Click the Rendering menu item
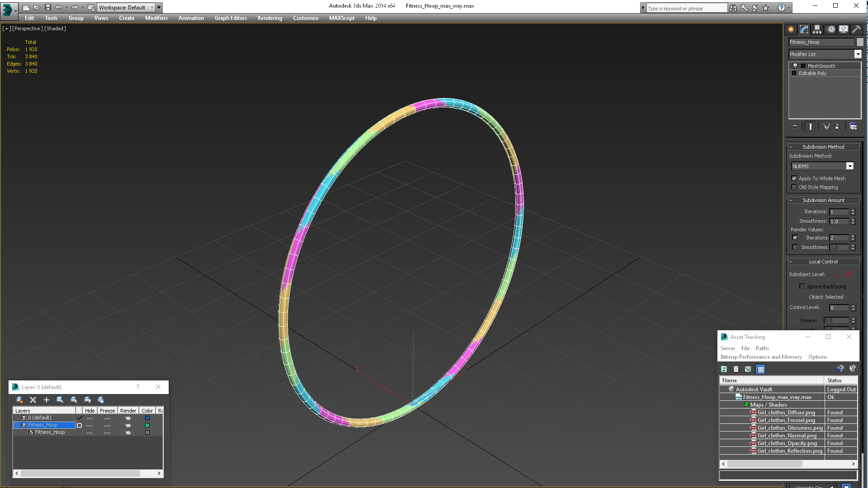This screenshot has width=868, height=488. pyautogui.click(x=269, y=18)
